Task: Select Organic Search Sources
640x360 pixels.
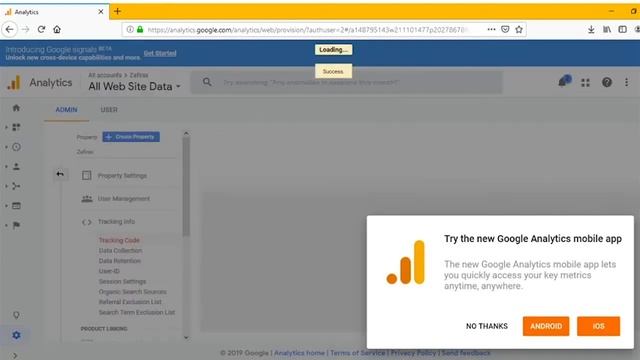Action: point(133,292)
